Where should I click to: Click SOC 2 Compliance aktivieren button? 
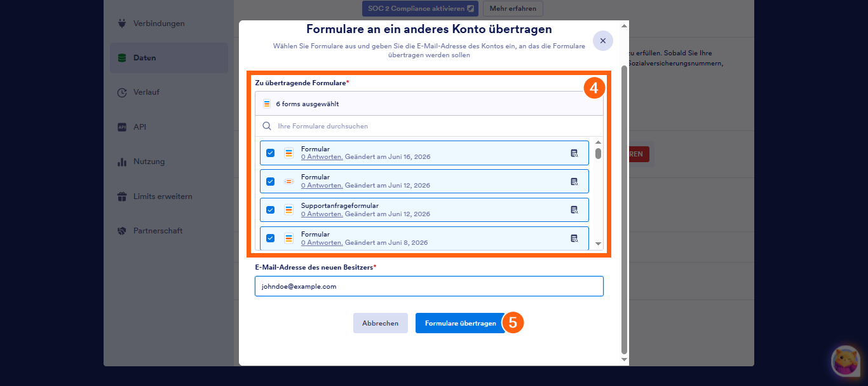421,8
